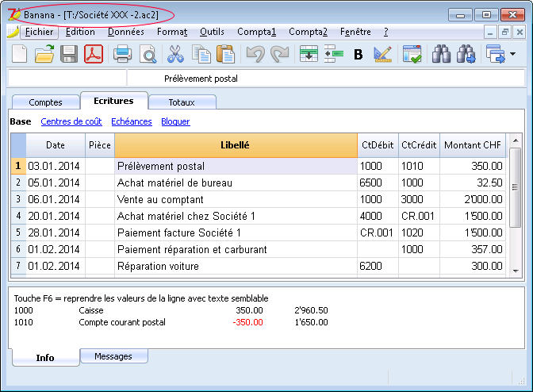Viewport: 533px width, 392px height.
Task: Click the Date column header
Action: pyautogui.click(x=56, y=145)
